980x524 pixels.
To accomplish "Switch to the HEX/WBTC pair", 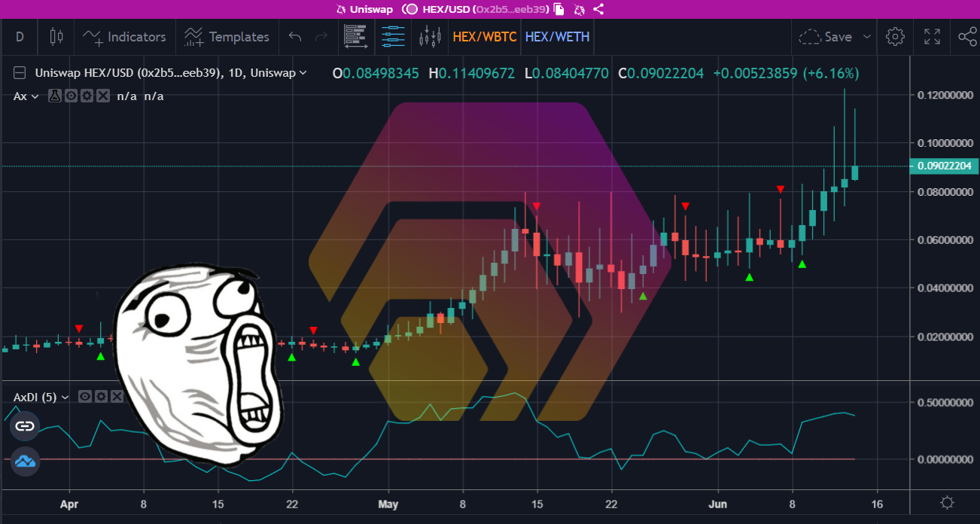I will [485, 36].
